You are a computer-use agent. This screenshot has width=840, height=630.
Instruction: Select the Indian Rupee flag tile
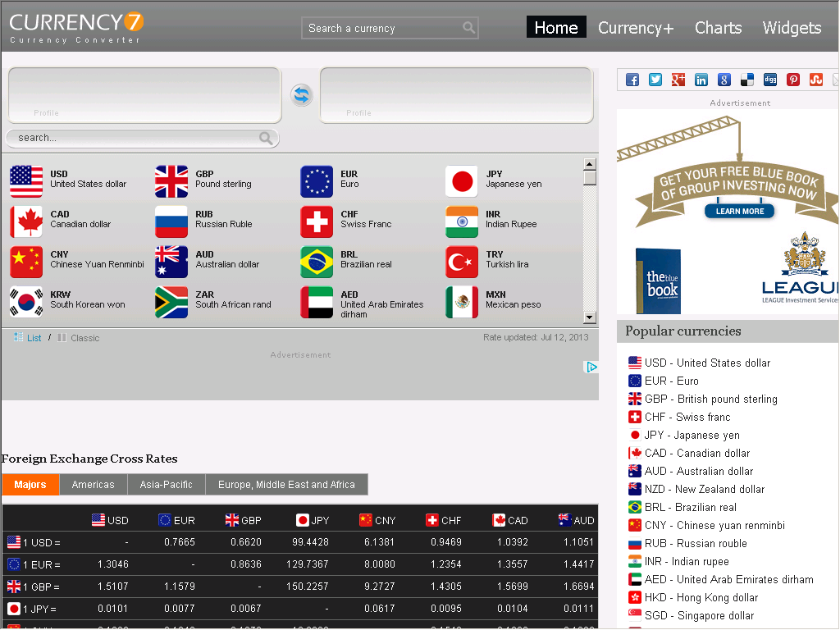click(x=462, y=221)
